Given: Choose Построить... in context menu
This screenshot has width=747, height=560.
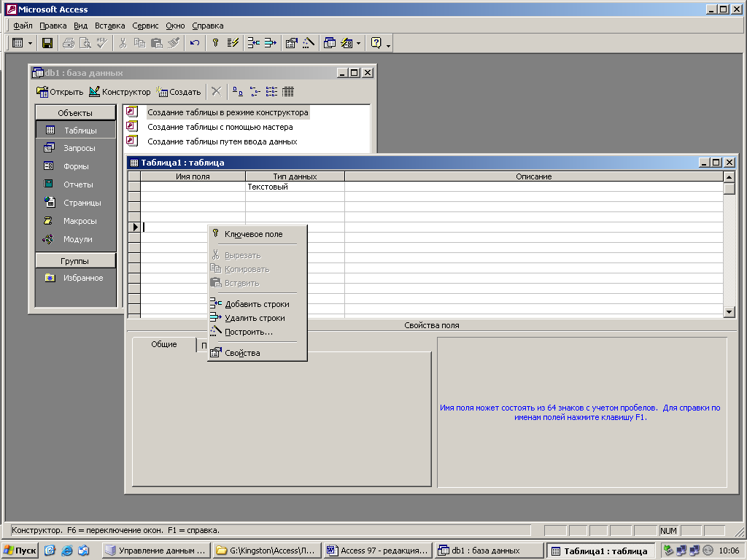Looking at the screenshot, I should 258,332.
